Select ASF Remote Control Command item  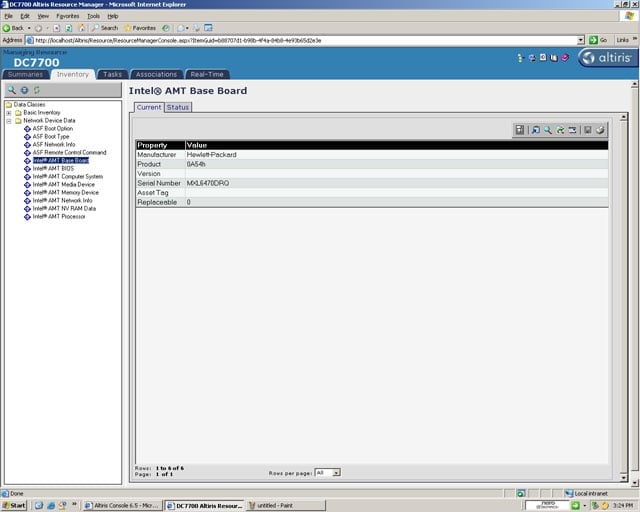69,152
